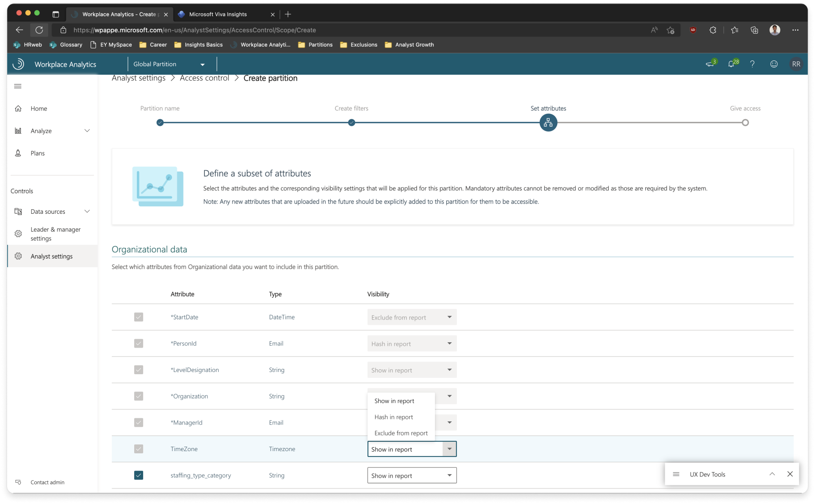Select Hash in report option
The image size is (815, 504).
(394, 417)
